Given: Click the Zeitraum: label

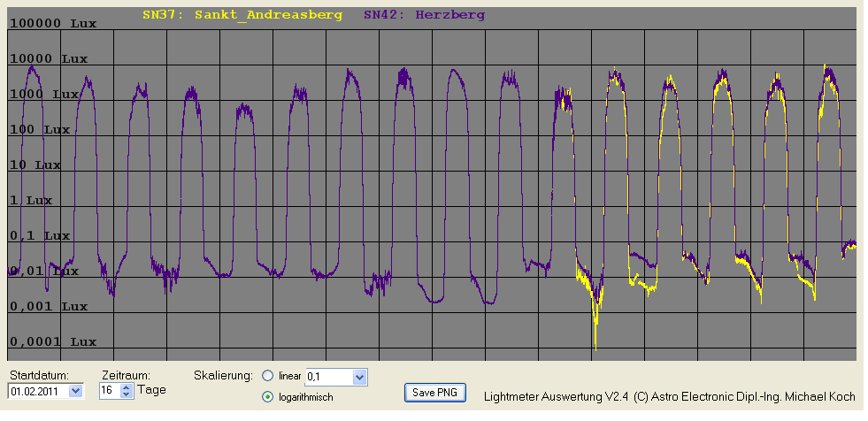Looking at the screenshot, I should (x=127, y=375).
